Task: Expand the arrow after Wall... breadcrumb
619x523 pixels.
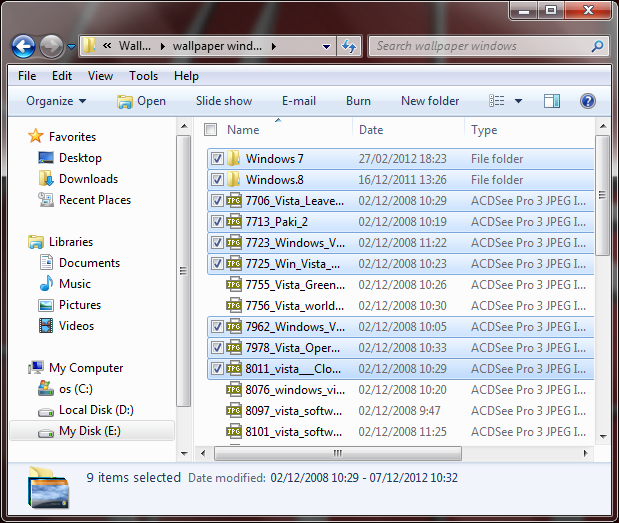Action: tap(162, 47)
